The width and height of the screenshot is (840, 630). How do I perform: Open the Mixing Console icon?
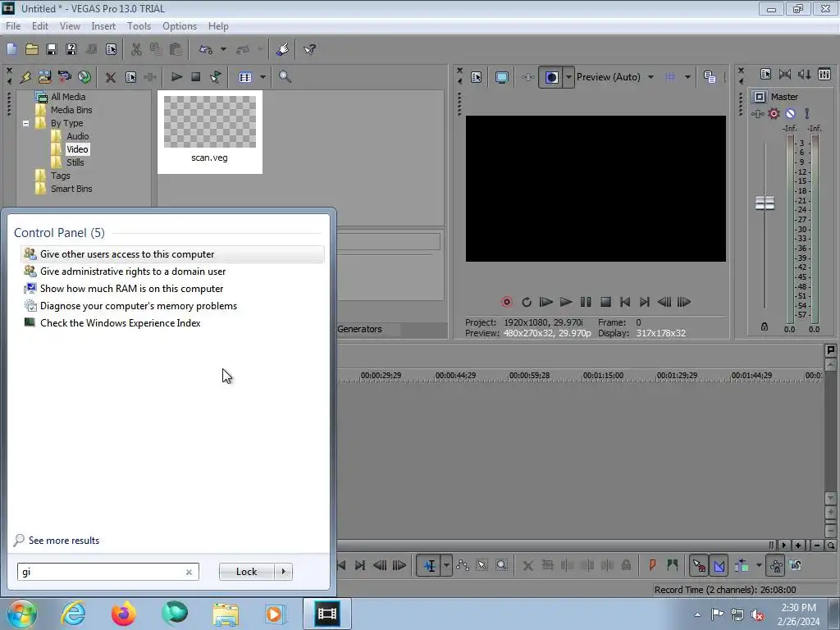click(824, 75)
